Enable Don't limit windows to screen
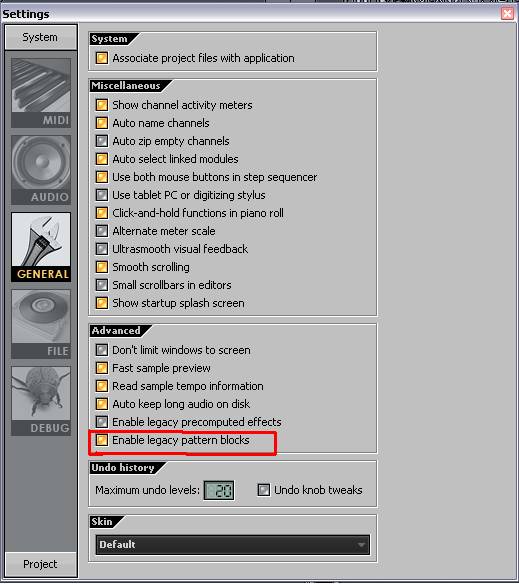 point(102,350)
